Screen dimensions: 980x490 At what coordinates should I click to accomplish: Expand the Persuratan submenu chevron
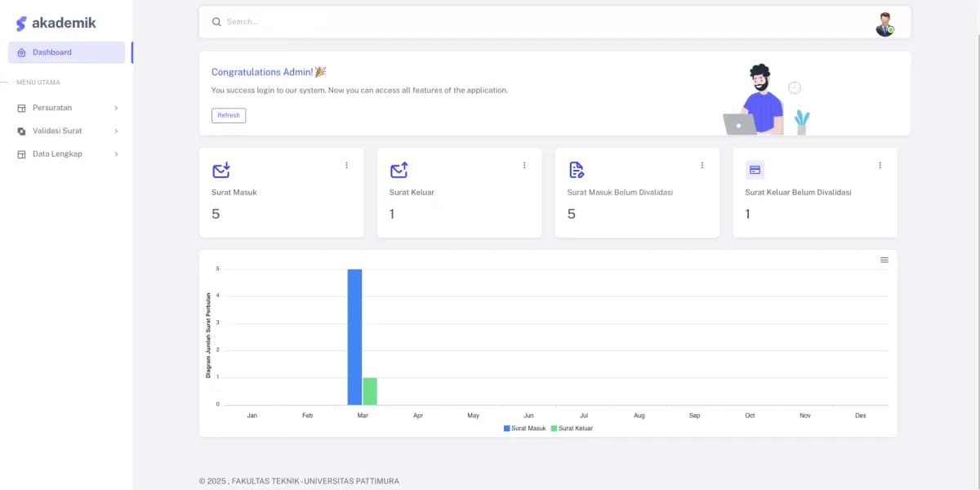116,108
